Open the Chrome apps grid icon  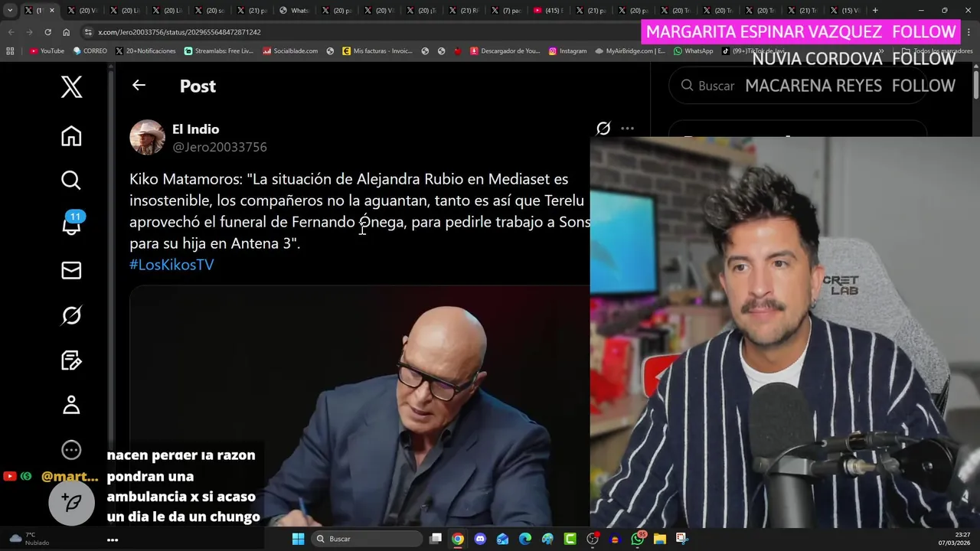click(x=10, y=51)
